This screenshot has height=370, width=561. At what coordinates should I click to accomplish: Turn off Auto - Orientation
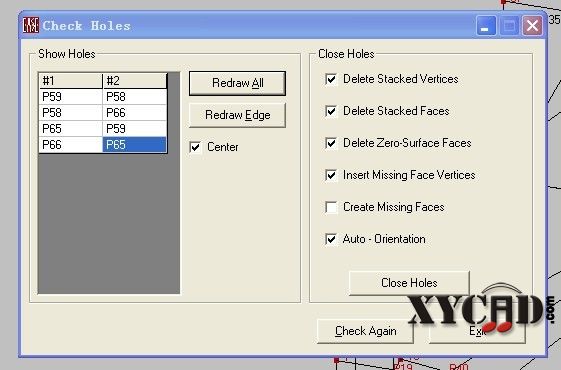[x=331, y=239]
